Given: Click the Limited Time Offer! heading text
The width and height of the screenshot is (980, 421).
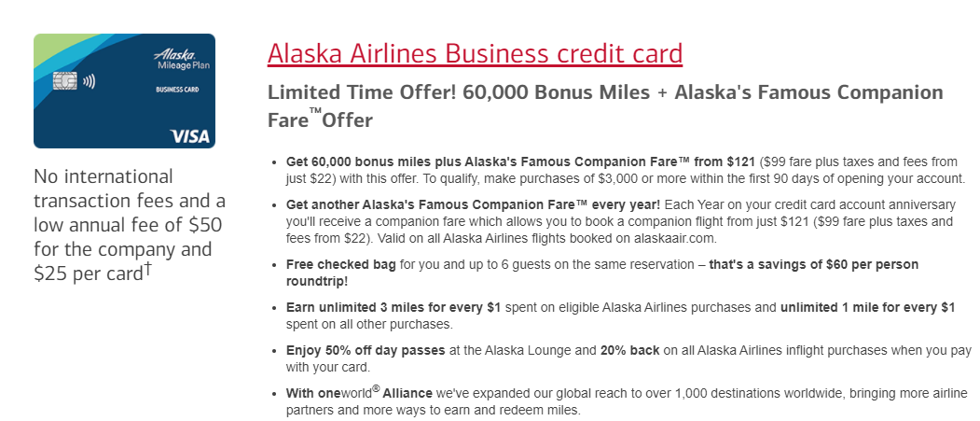Looking at the screenshot, I should pyautogui.click(x=365, y=92).
